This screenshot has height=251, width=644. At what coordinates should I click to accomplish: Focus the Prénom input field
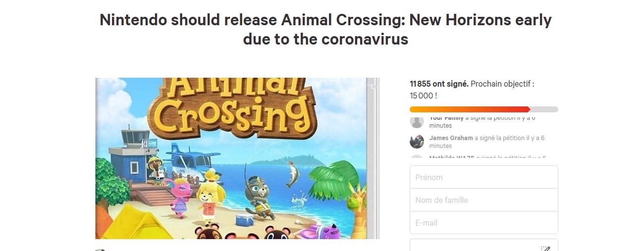(x=483, y=177)
